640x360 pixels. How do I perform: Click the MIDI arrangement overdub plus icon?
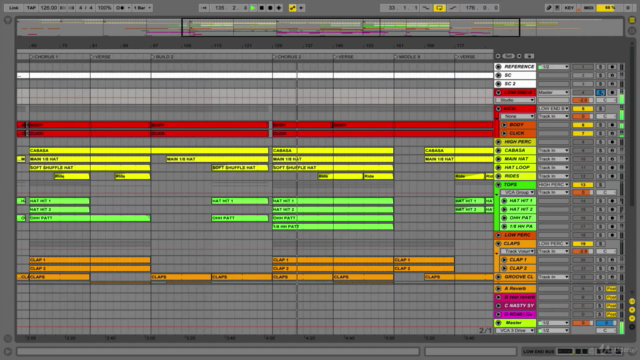coord(279,8)
